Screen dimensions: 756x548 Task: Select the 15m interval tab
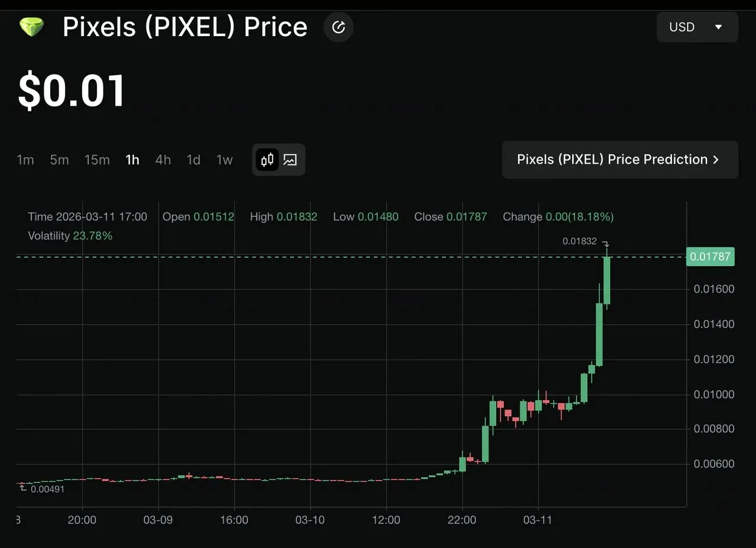[97, 160]
